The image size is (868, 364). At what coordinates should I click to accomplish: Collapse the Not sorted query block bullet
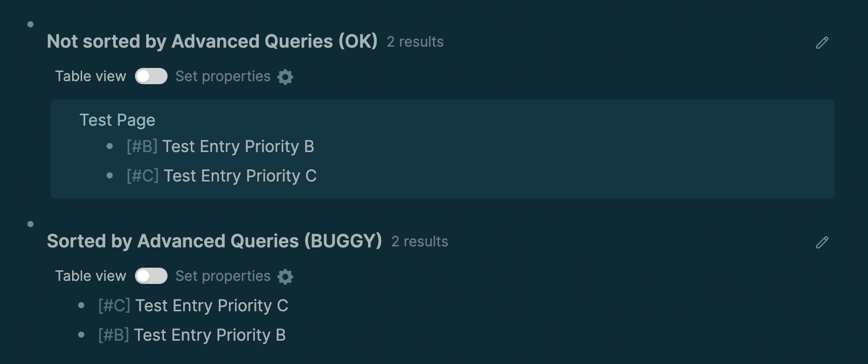point(30,23)
